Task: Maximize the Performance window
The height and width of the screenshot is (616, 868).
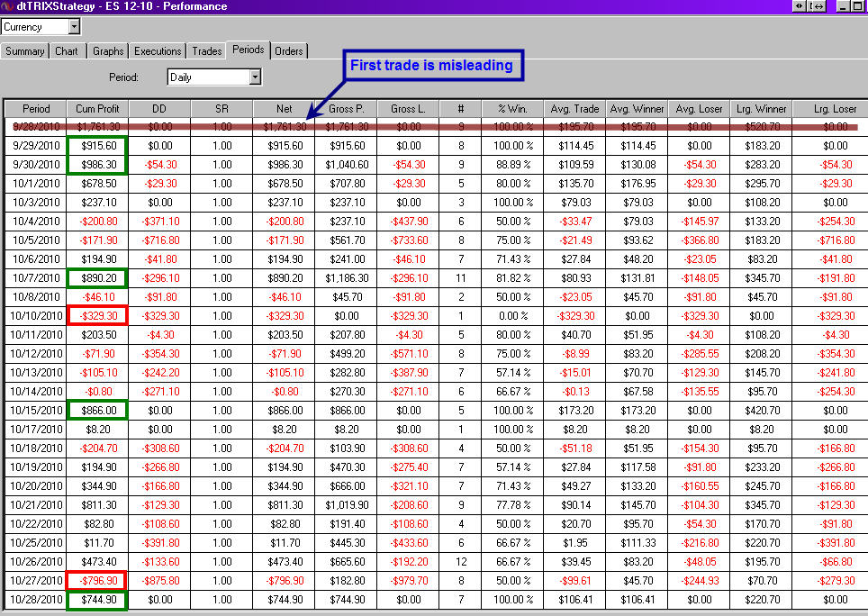Action: pos(859,6)
